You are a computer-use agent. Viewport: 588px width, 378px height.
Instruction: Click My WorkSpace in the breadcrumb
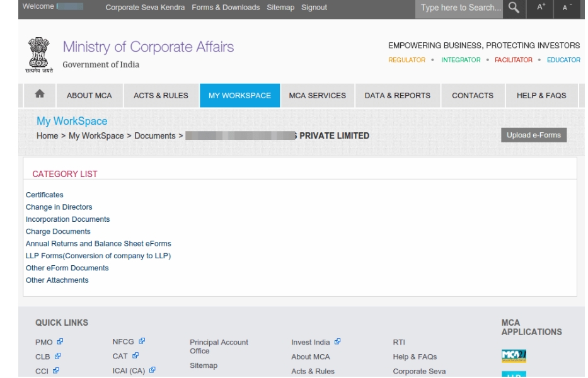96,135
